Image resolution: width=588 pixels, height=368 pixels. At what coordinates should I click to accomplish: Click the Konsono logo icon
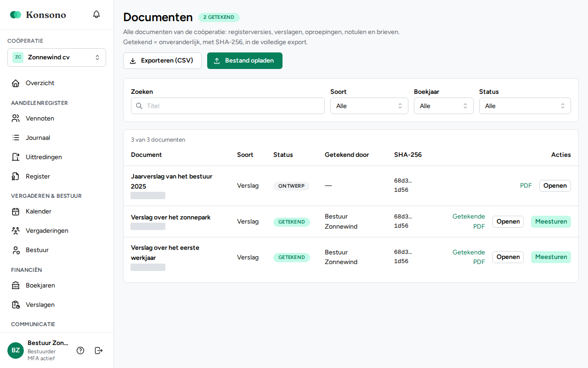[16, 15]
